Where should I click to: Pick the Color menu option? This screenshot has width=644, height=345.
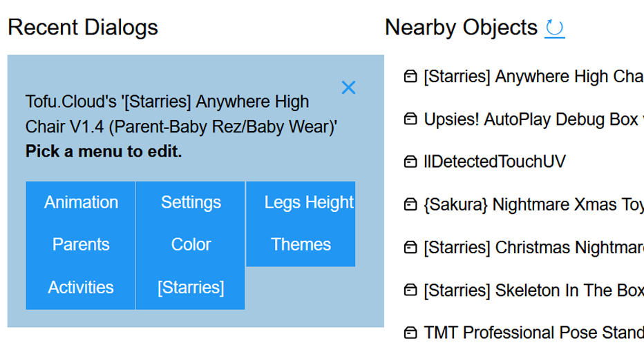pyautogui.click(x=191, y=245)
